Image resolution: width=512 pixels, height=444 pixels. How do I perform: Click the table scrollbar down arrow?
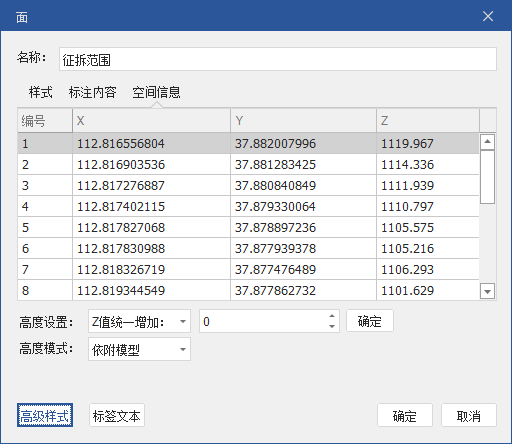pos(487,291)
